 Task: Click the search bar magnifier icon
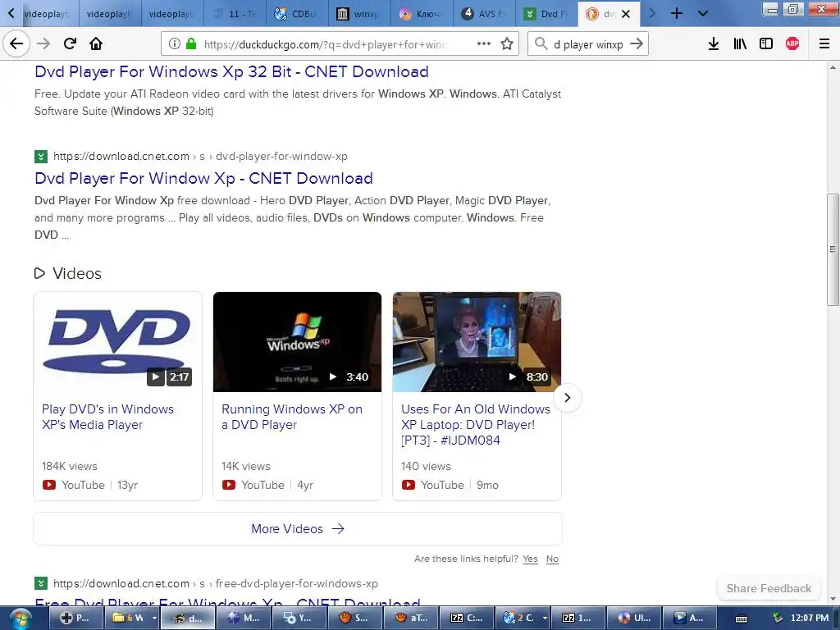click(x=541, y=44)
